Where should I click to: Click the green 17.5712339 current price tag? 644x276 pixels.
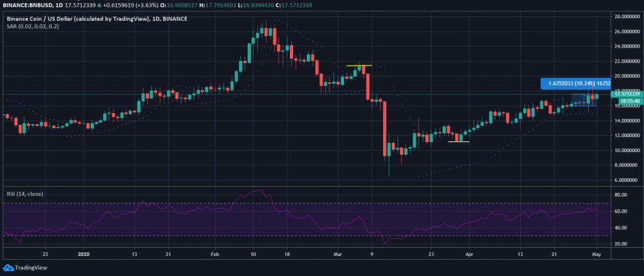626,94
